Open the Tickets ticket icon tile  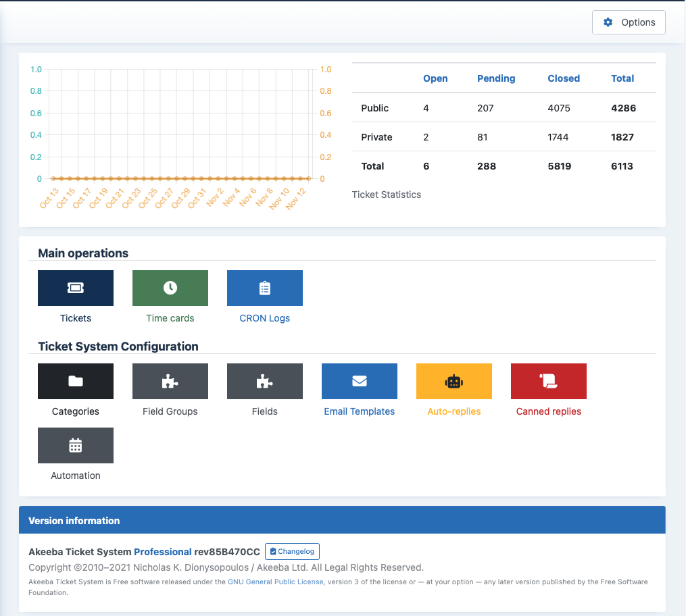pos(76,288)
